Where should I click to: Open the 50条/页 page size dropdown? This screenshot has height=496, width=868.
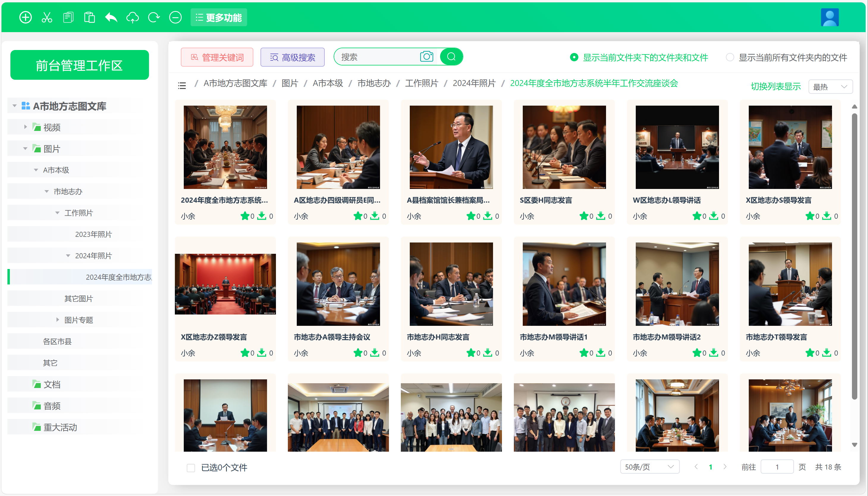click(649, 467)
